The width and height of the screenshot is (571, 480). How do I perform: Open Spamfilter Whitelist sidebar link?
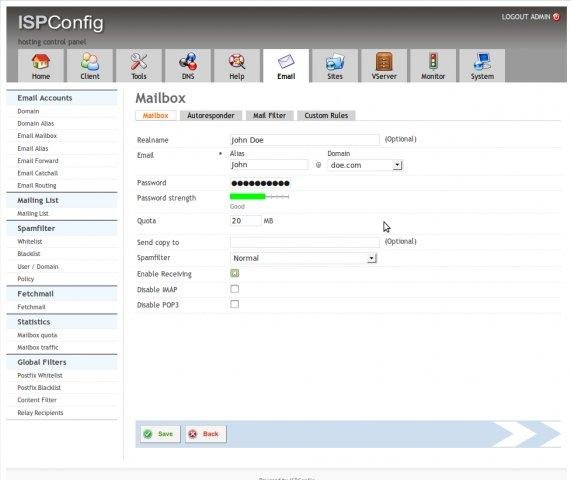click(30, 241)
